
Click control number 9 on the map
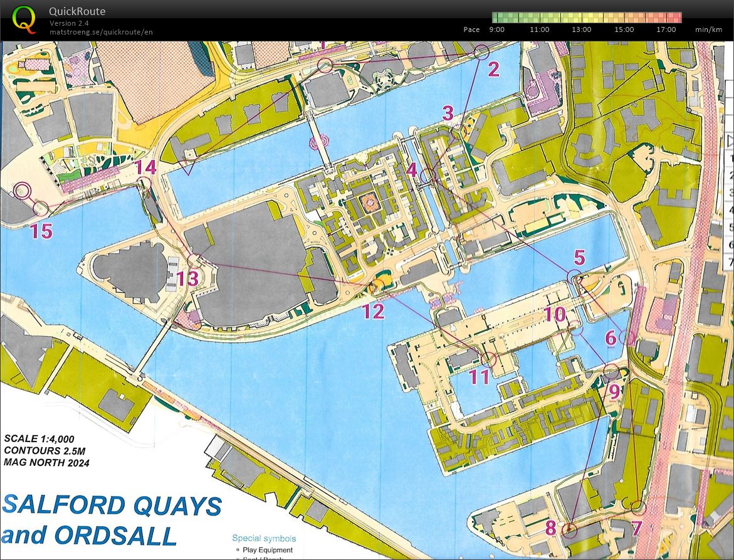(x=614, y=391)
